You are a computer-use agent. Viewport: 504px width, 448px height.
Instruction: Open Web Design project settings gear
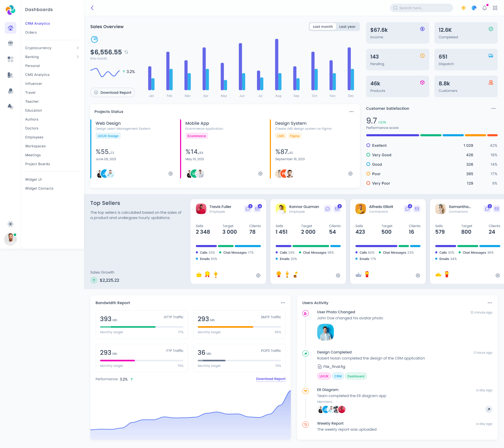point(171,174)
